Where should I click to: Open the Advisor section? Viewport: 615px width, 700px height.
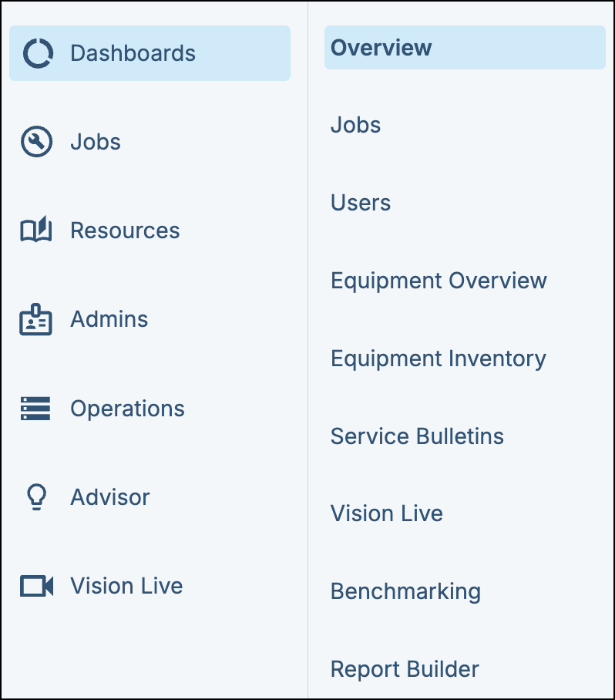point(110,496)
